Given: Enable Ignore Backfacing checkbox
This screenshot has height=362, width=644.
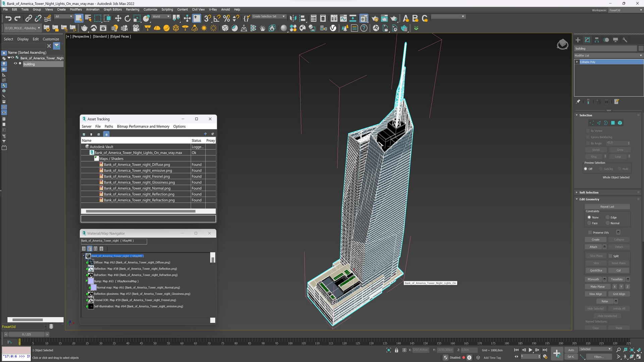Looking at the screenshot, I should pyautogui.click(x=588, y=137).
